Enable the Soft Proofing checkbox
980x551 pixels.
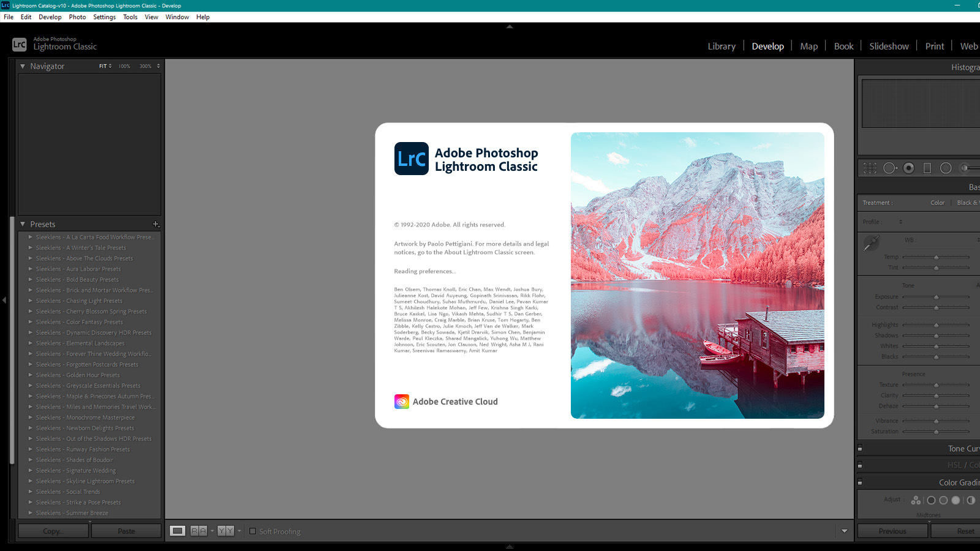tap(252, 531)
